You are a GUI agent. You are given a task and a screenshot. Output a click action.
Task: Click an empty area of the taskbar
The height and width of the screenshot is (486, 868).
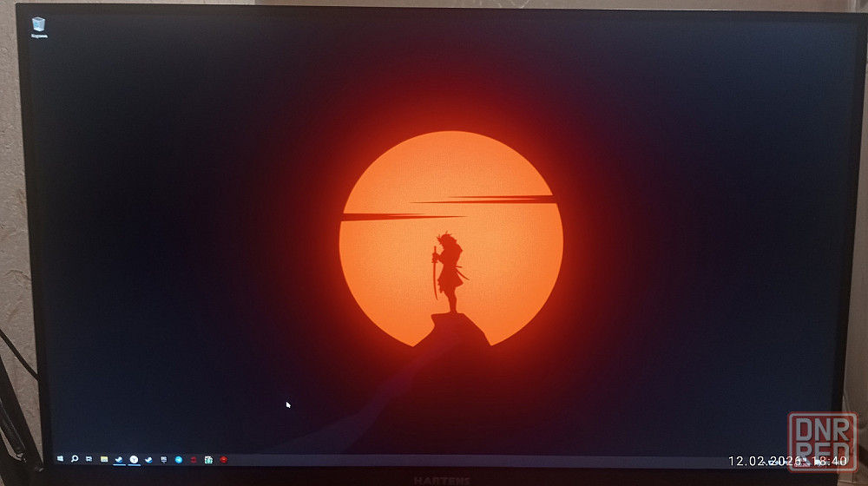(x=477, y=459)
